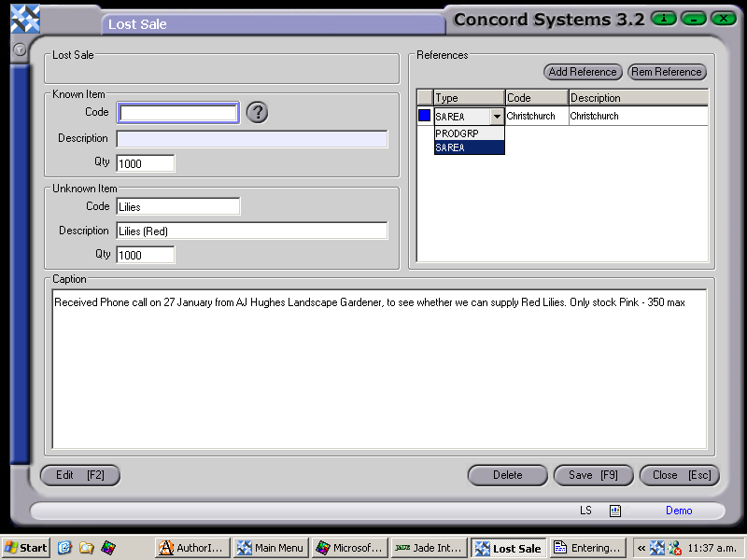
Task: Click the question mark help icon beside Code field
Action: coord(257,112)
